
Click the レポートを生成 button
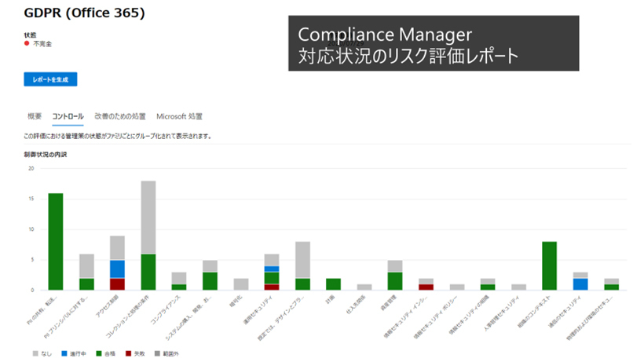[50, 79]
